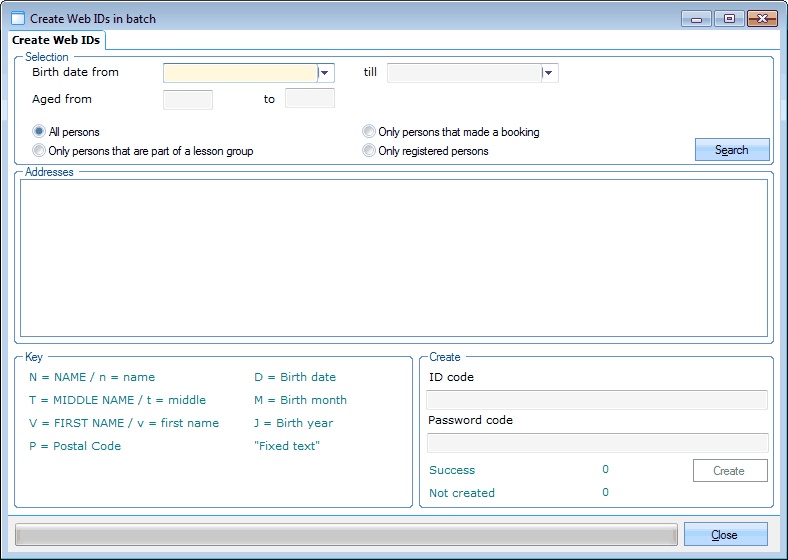This screenshot has width=788, height=560.
Task: Click the Aged to input field
Action: point(309,99)
